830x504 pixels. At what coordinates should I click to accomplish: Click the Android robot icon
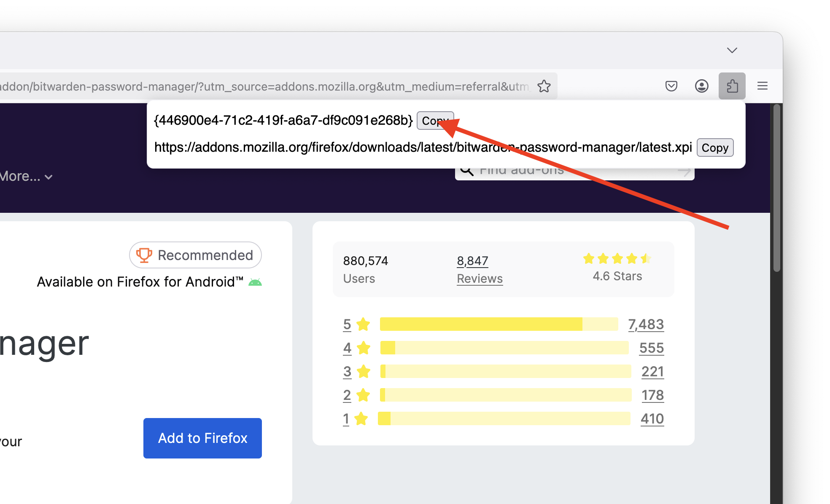click(x=255, y=282)
